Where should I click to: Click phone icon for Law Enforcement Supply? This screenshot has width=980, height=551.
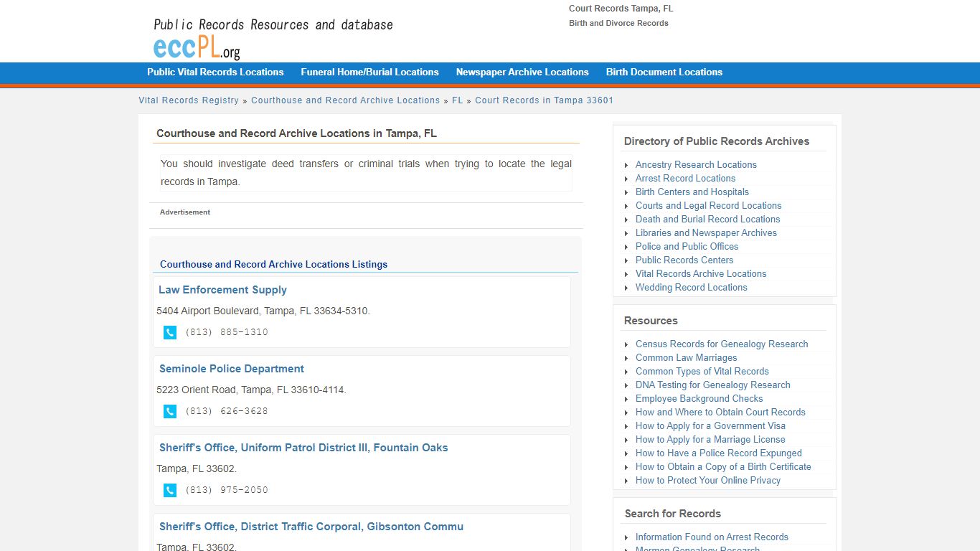click(x=170, y=332)
